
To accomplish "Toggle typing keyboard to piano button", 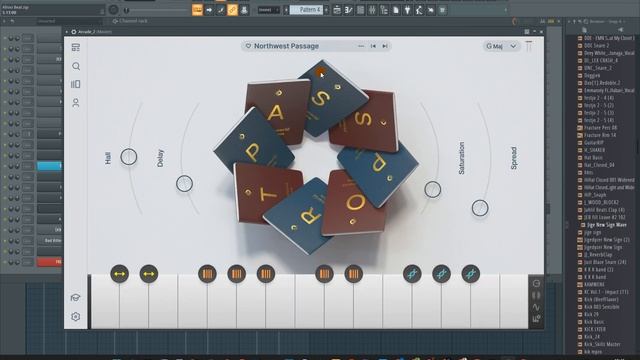I will coord(197,10).
